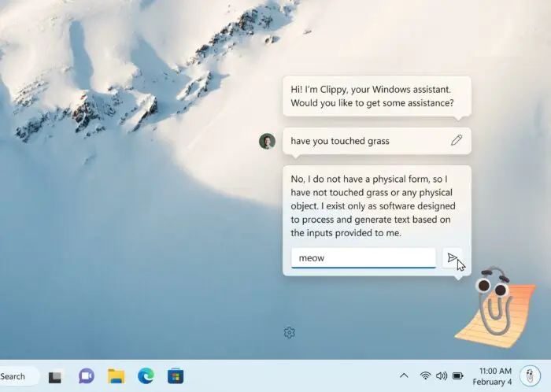Screen dimensions: 551x392
Task: Click the Clippy paperclip character
Action: (495, 306)
